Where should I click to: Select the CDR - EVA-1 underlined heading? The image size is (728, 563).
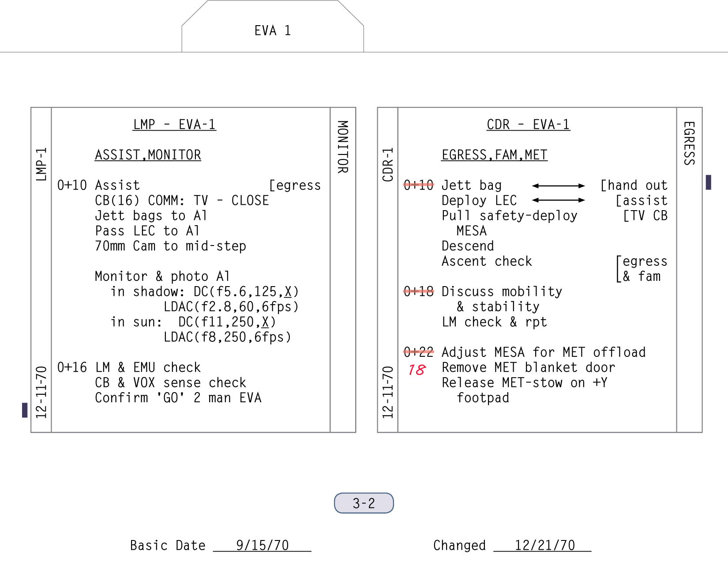[528, 125]
